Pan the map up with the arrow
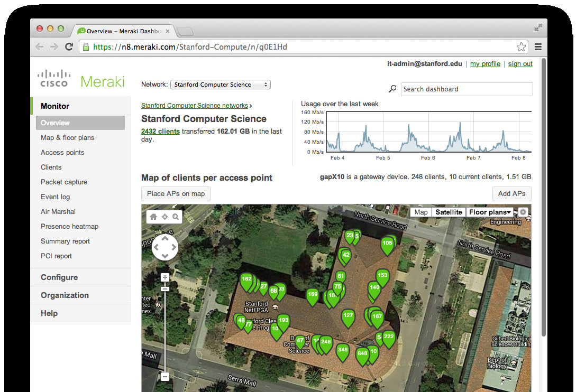576x392 pixels. (164, 239)
